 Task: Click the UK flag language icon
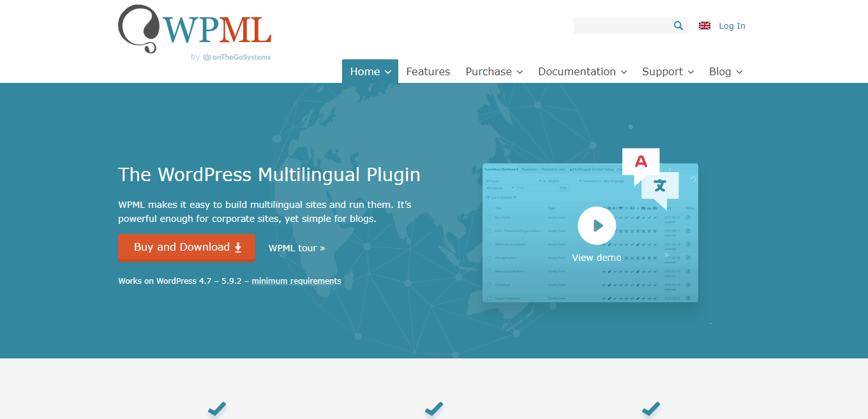pos(705,26)
